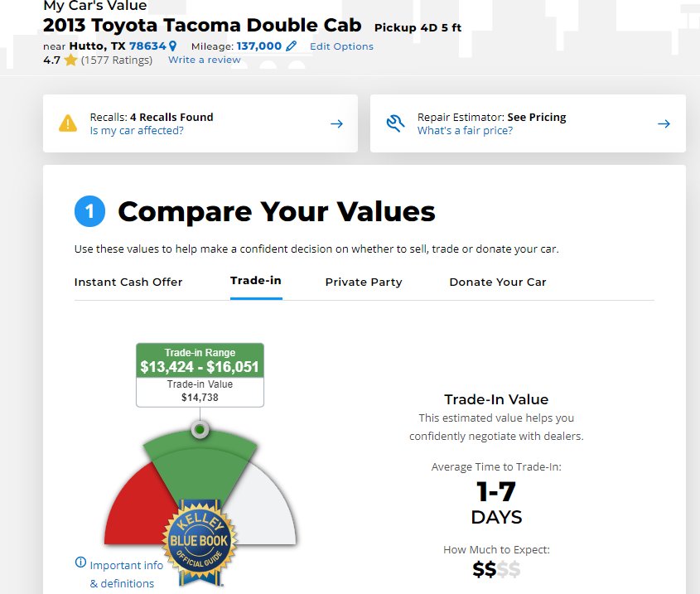Click the info circle icon by Important info
Viewport: 700px width, 594px height.
(80, 563)
